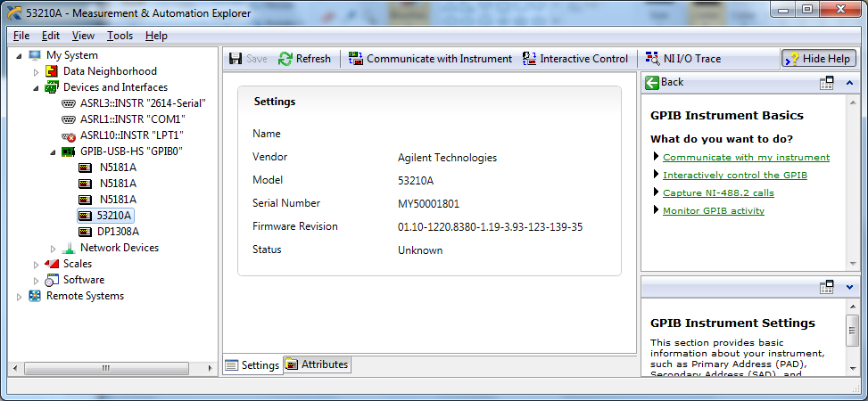Open the File menu
868x401 pixels.
(21, 36)
